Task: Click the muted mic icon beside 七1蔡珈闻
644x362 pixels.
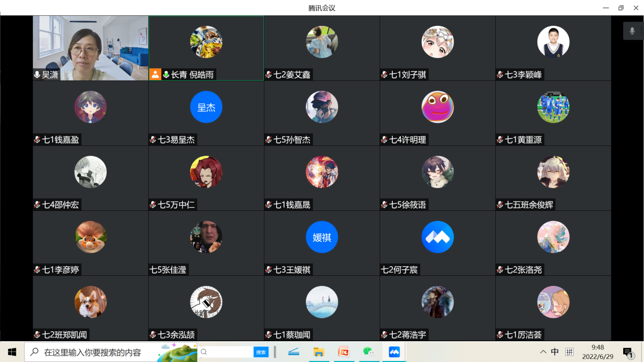Action: [269, 334]
